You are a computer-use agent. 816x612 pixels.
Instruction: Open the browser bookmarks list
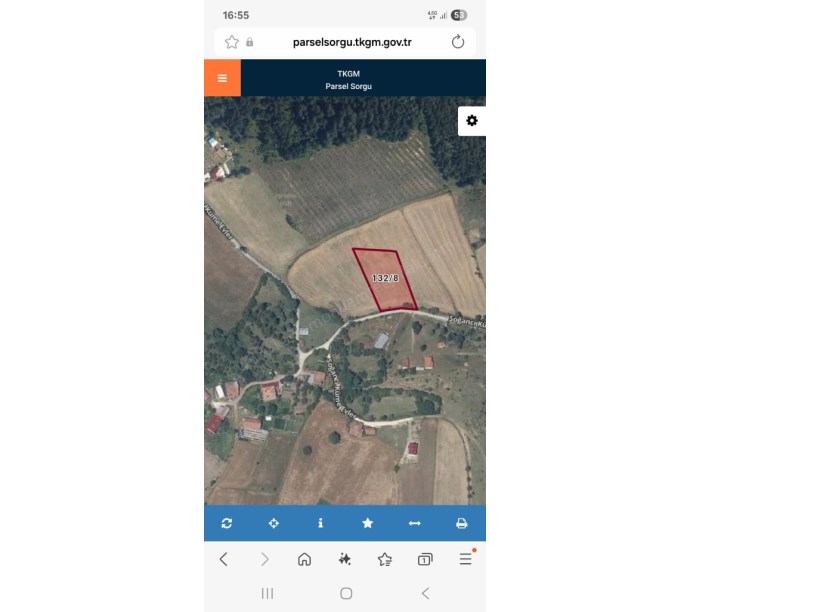point(385,559)
